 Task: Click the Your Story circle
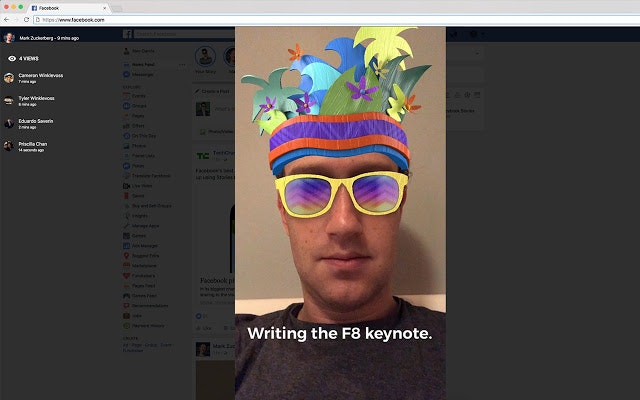(205, 57)
